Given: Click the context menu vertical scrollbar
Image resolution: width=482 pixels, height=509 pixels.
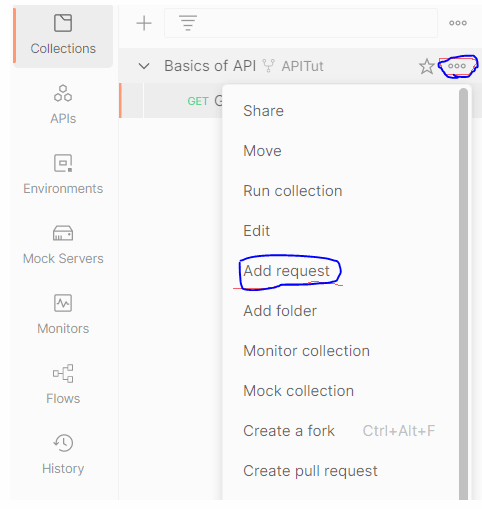Looking at the screenshot, I should coord(463,293).
